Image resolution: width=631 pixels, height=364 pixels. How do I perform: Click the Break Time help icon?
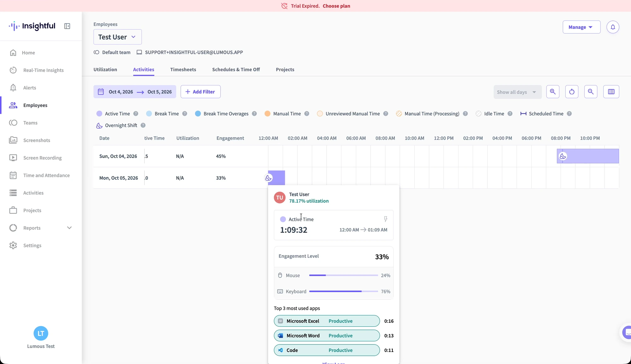pyautogui.click(x=185, y=114)
